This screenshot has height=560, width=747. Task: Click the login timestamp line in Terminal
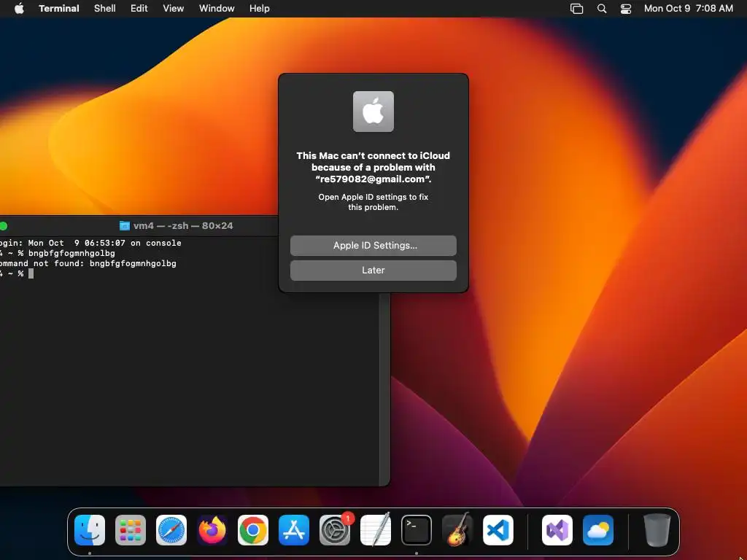(90, 243)
